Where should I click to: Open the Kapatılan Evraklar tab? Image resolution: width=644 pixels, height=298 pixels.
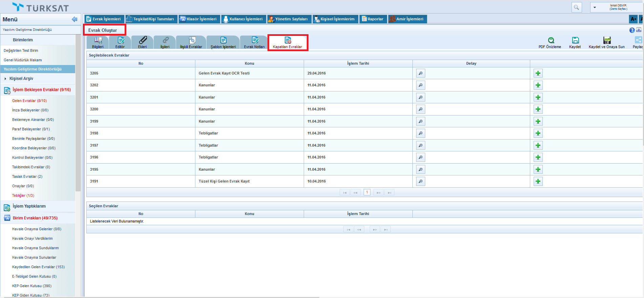pos(287,43)
